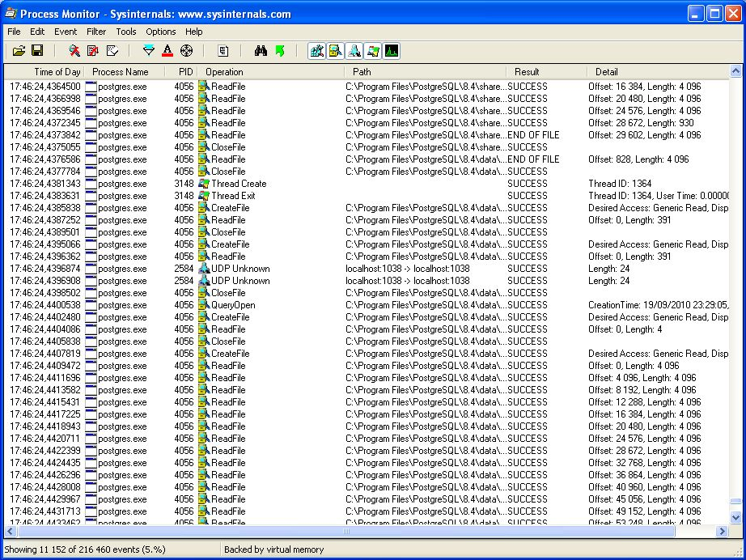Select detail 'Offset: 49 152, Length: 4 096'

point(645,511)
